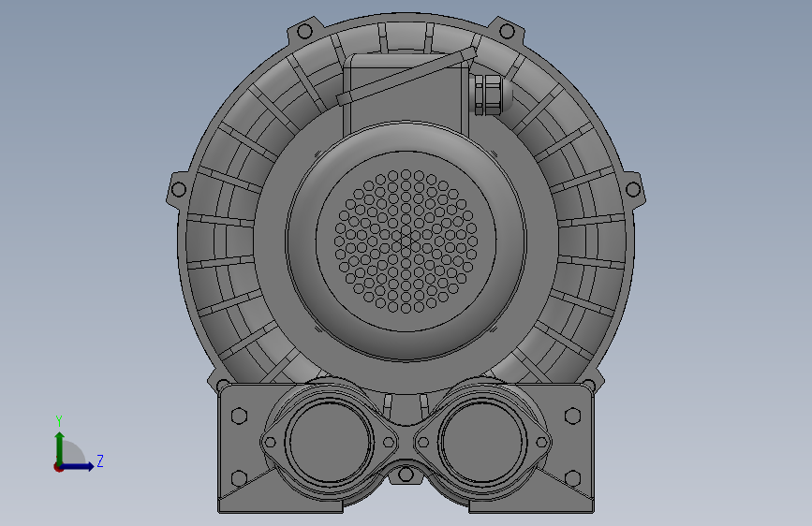Pick the small center tab hole between the ports
Viewport: 812px width, 526px height.
click(x=406, y=474)
